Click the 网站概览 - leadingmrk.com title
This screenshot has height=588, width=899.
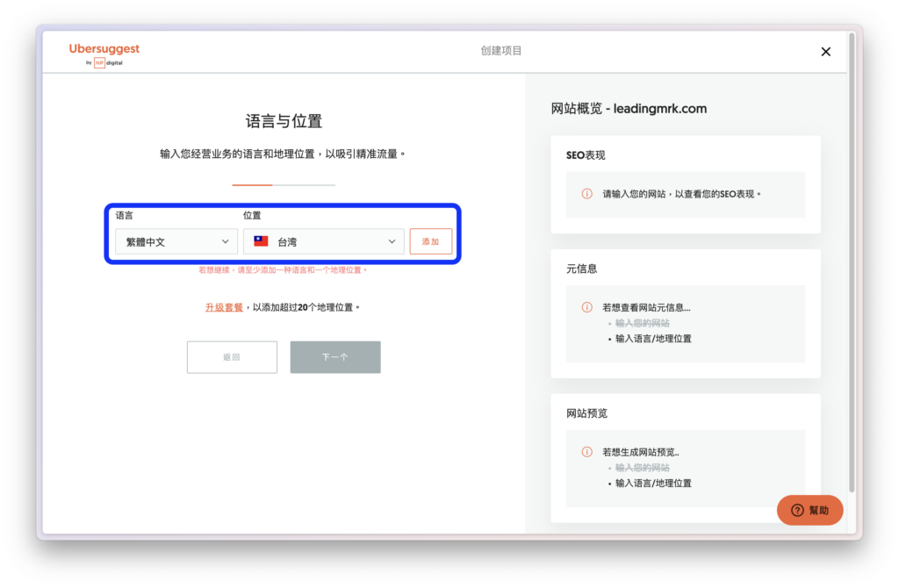(629, 108)
